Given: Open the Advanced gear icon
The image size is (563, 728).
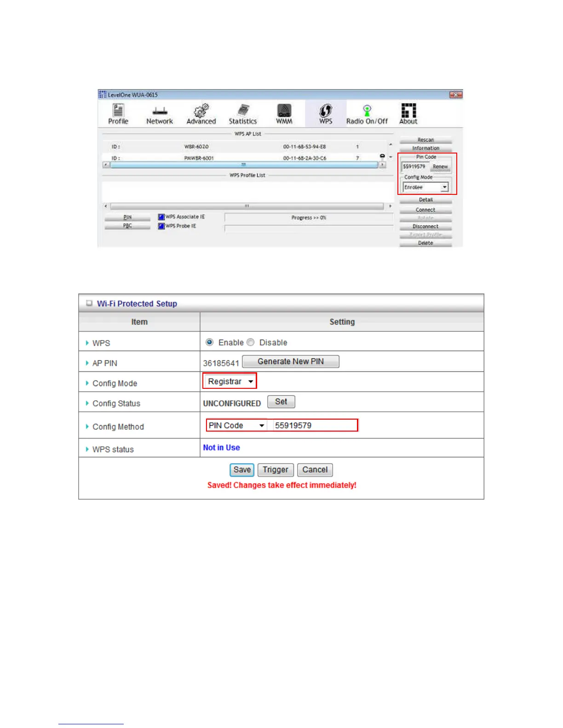Looking at the screenshot, I should [201, 114].
